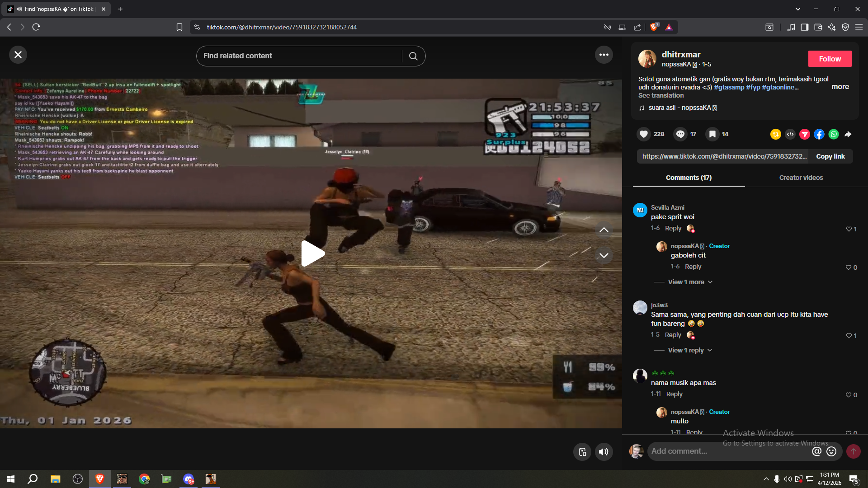Toggle the browser sidebar panel
The image size is (868, 488).
click(x=804, y=27)
